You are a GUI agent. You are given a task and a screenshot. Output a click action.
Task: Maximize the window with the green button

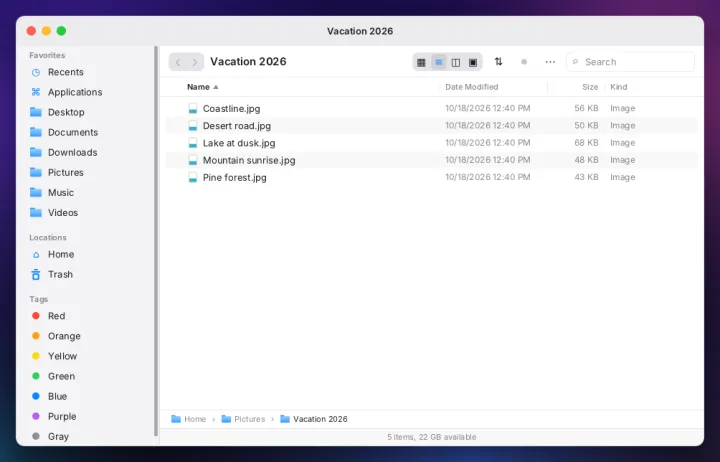[x=61, y=31]
